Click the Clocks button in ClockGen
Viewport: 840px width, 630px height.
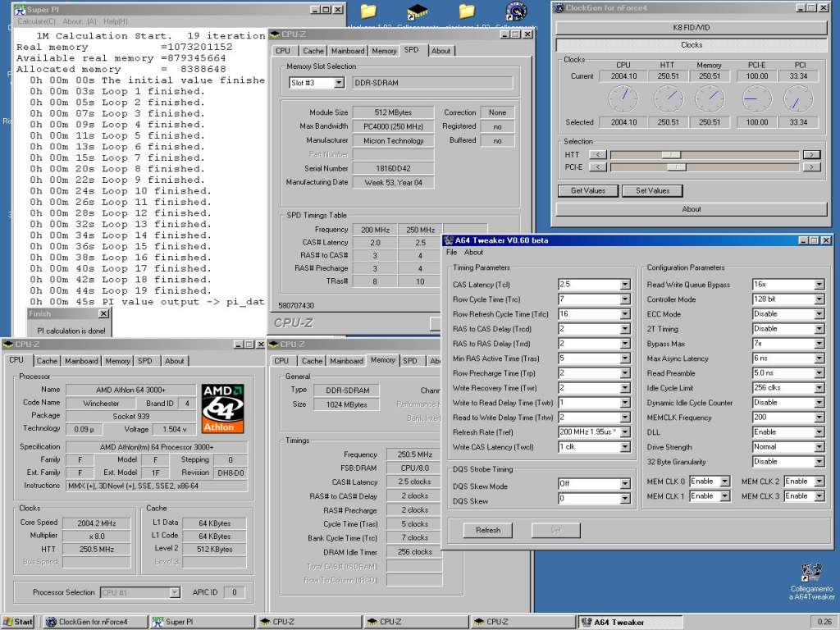pyautogui.click(x=691, y=46)
